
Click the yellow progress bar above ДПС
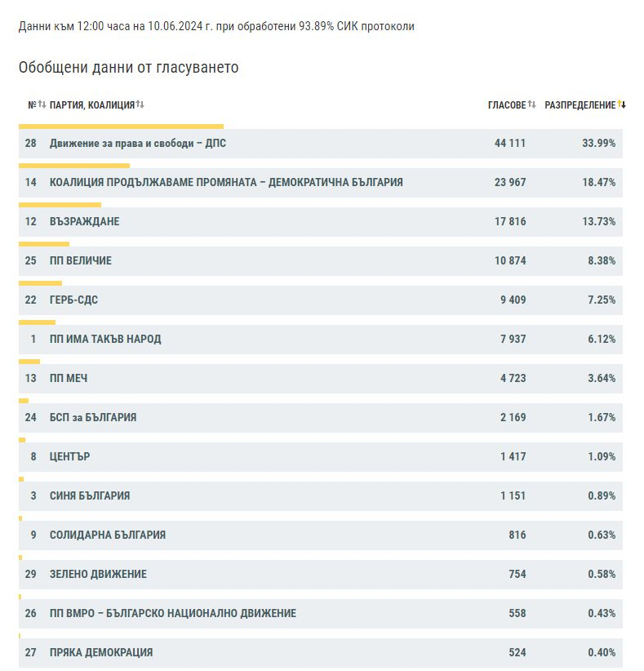tap(121, 127)
